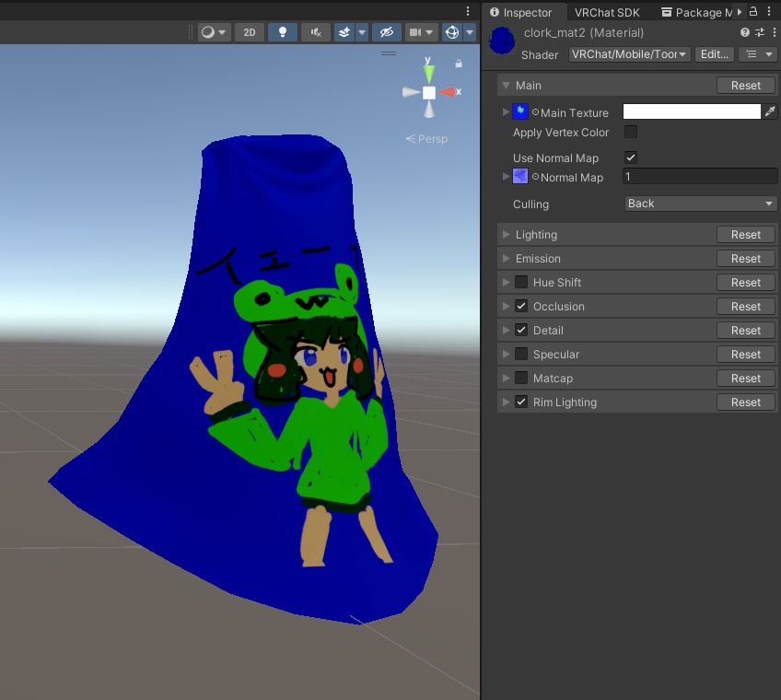Toggle hidden objects visibility eye icon
Screen dimensions: 781x700
387,32
